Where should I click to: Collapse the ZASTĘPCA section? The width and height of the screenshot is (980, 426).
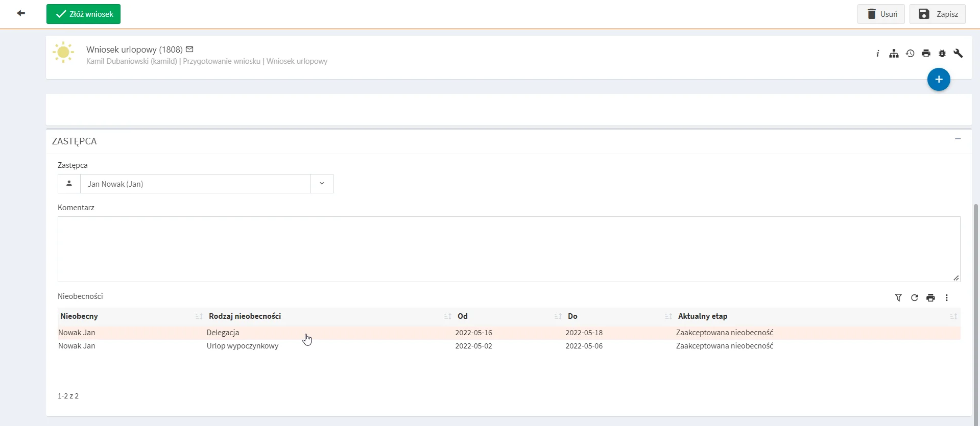[x=958, y=139]
